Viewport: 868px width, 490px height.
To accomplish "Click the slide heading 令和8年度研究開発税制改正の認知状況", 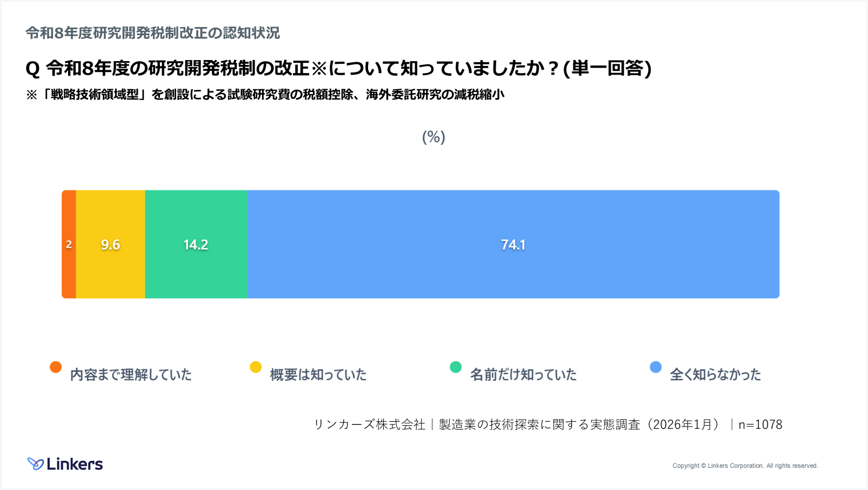I will click(x=153, y=33).
